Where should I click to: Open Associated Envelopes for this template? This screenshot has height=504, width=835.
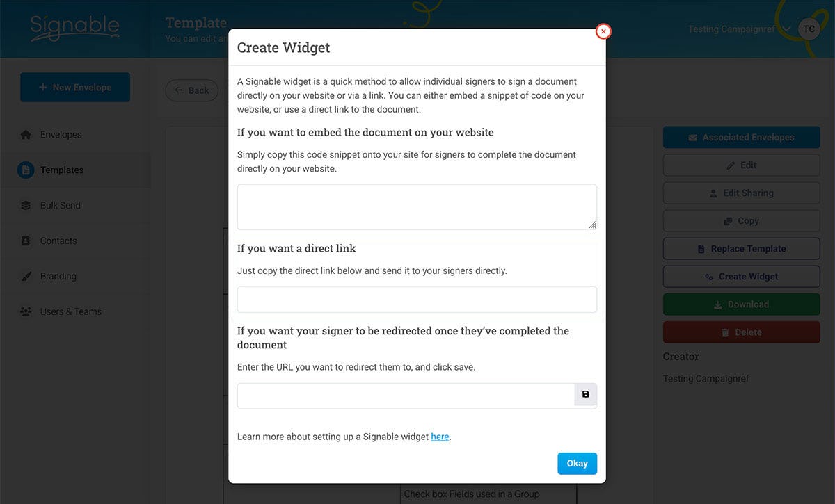pos(741,137)
